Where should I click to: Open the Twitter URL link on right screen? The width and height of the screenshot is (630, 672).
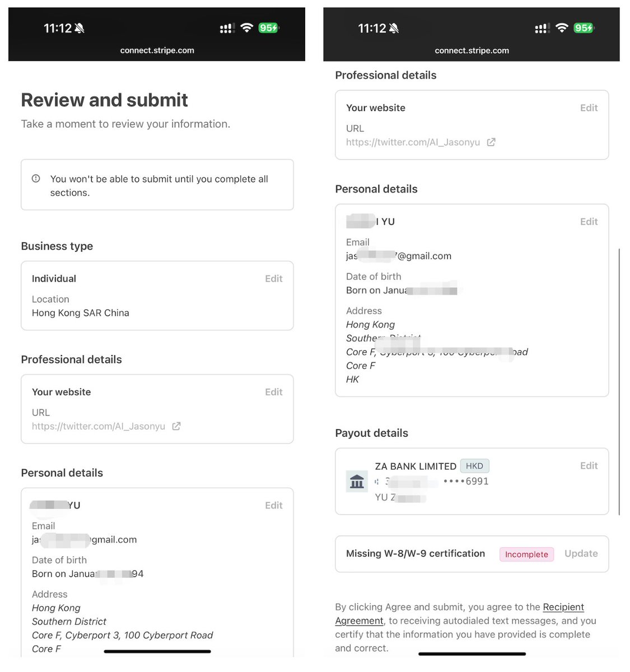coord(413,143)
